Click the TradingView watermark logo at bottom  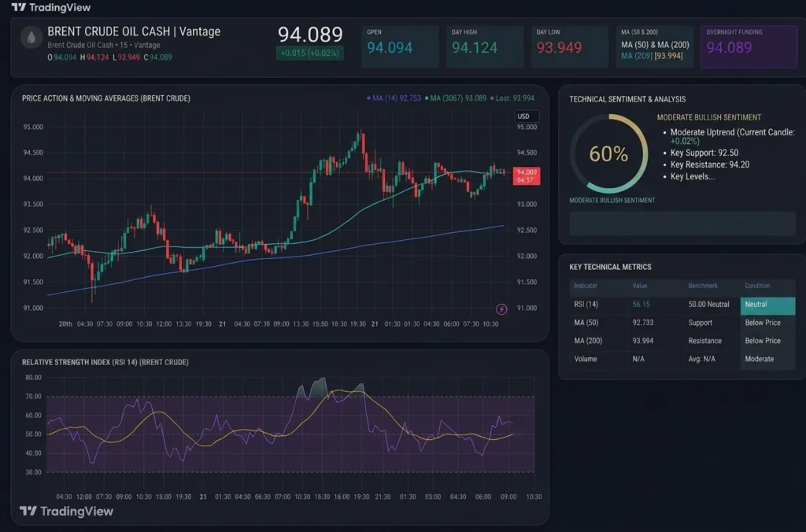pos(66,511)
